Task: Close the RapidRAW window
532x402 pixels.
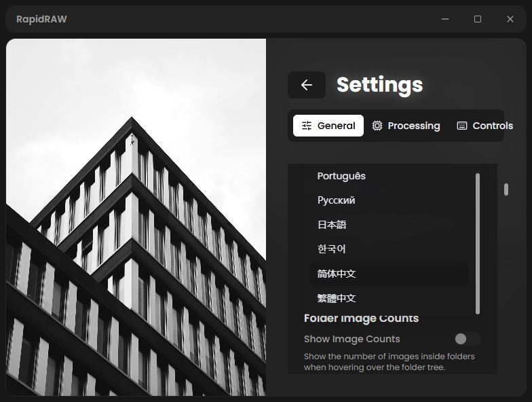Action: click(510, 19)
